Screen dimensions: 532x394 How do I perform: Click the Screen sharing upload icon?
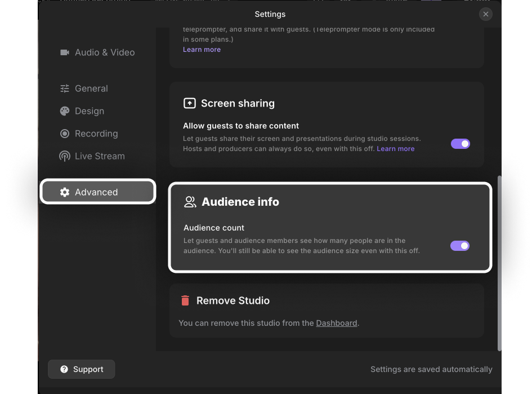tap(190, 103)
